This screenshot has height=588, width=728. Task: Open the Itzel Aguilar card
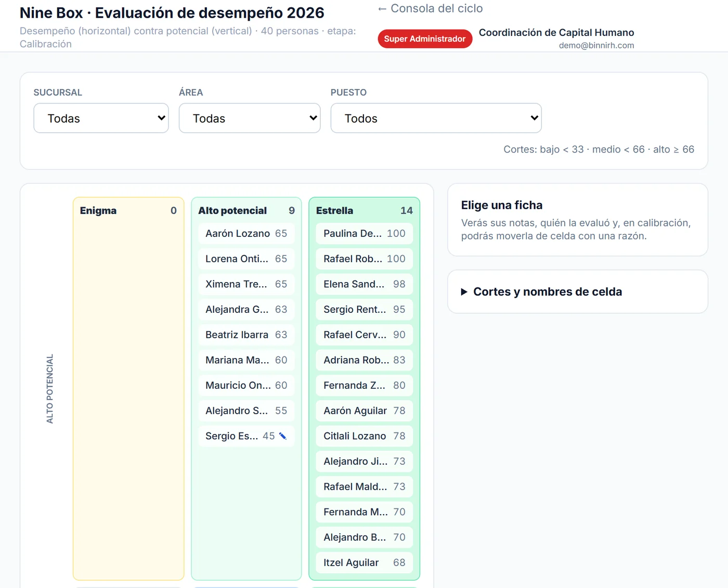tap(365, 563)
